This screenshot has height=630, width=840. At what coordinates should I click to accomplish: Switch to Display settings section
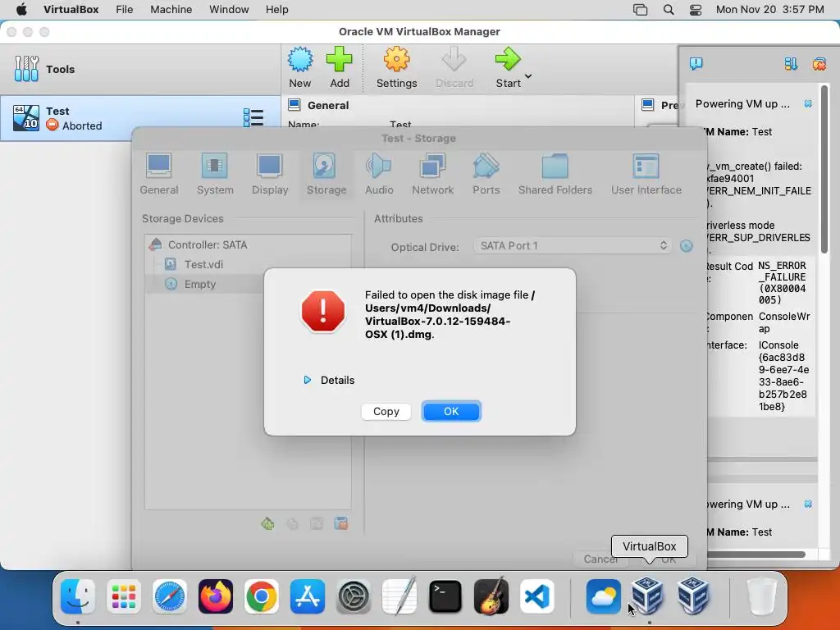point(270,174)
